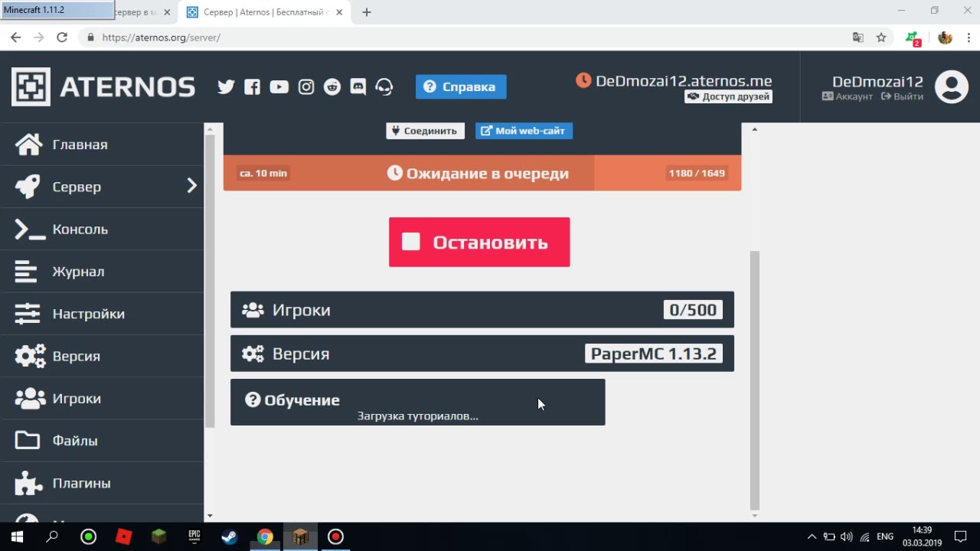Open Игроки panel row with 0/500
This screenshot has height=551, width=980.
(482, 310)
